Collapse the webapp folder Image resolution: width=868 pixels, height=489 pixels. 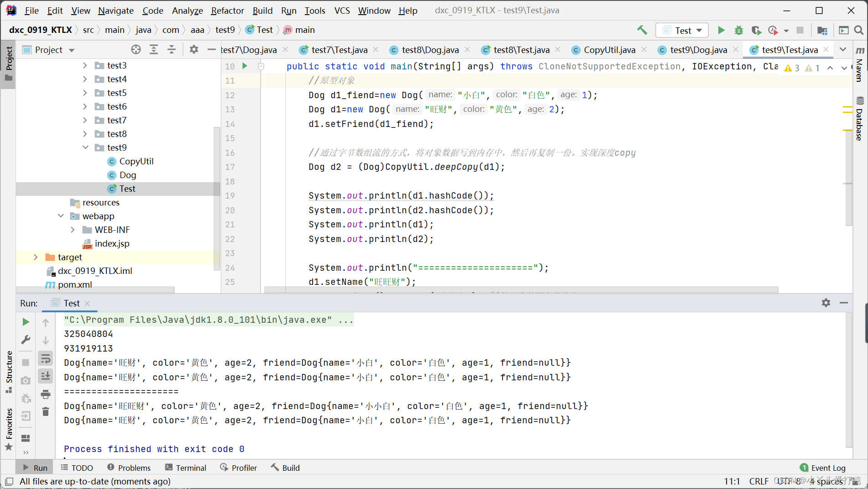click(x=61, y=216)
